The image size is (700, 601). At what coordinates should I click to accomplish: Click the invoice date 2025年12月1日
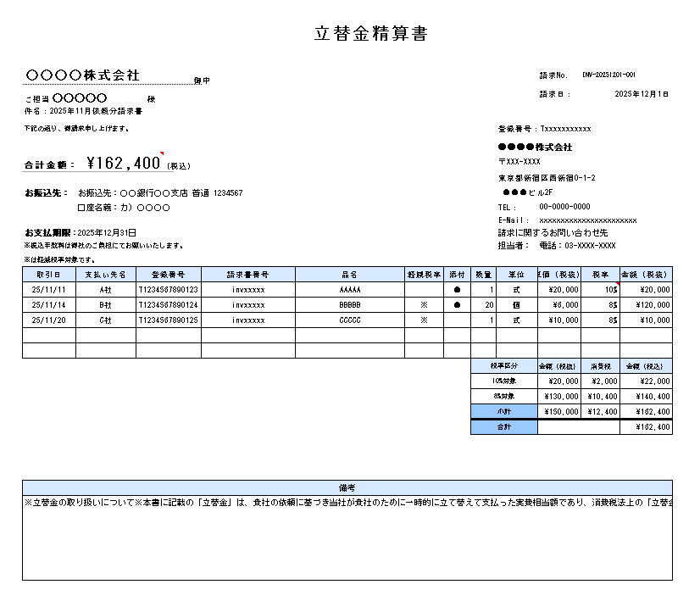(642, 94)
